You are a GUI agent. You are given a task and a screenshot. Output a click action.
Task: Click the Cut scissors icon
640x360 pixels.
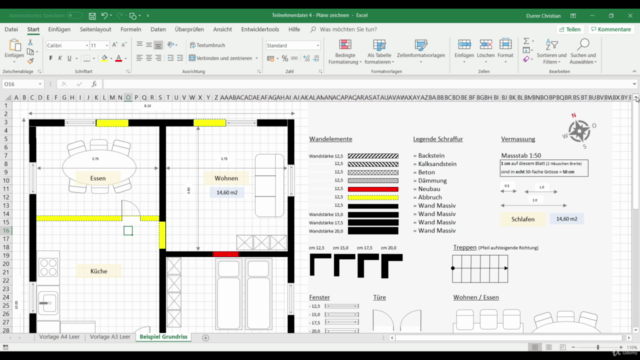tap(30, 43)
